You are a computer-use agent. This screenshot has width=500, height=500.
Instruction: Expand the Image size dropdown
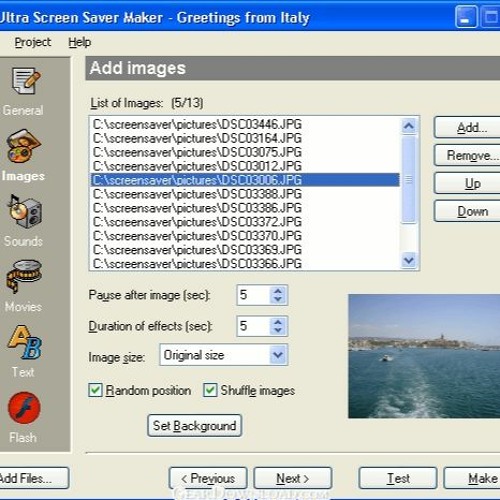(x=278, y=355)
